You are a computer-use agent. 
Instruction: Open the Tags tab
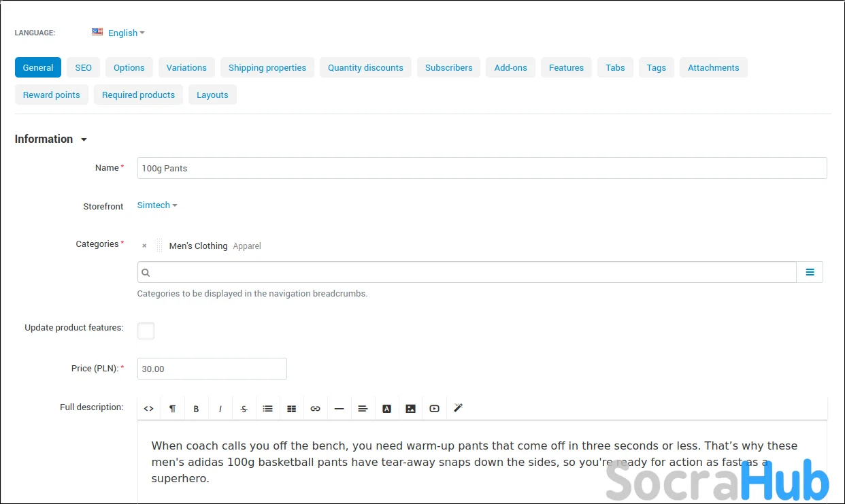click(x=657, y=67)
